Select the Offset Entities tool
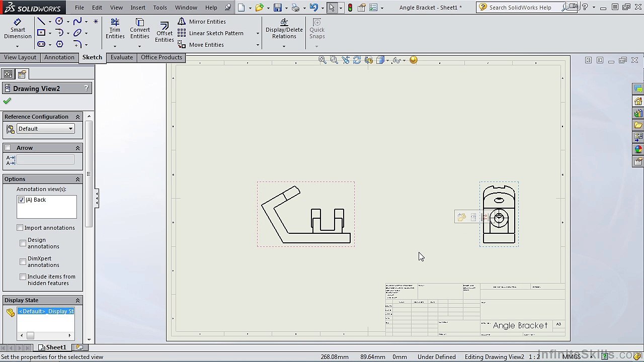The height and width of the screenshot is (362, 644). click(164, 32)
